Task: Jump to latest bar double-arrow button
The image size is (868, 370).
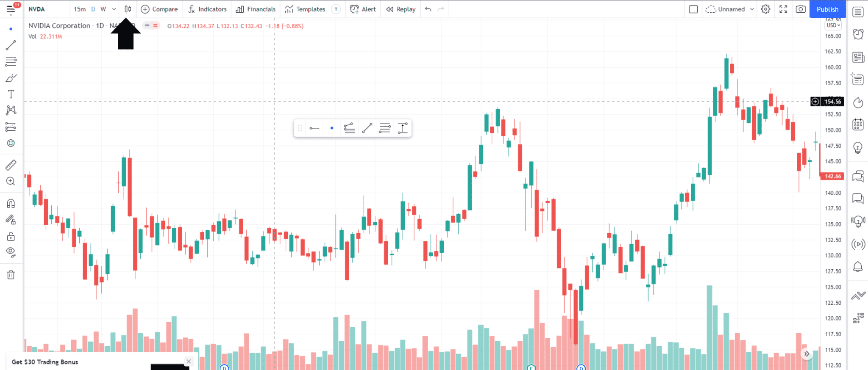Action: click(807, 353)
